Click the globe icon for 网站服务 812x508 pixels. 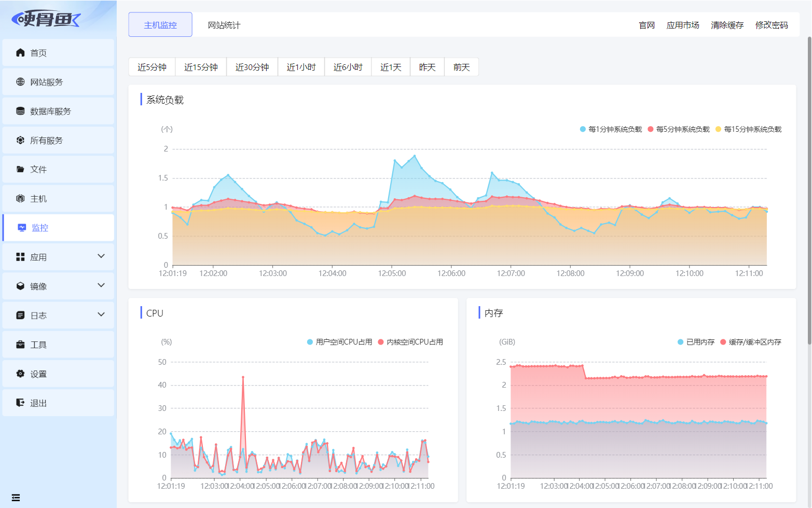[x=20, y=81]
